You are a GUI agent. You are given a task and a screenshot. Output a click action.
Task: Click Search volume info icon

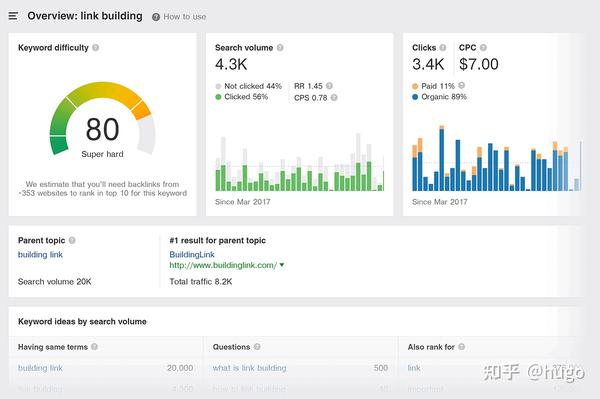[280, 47]
